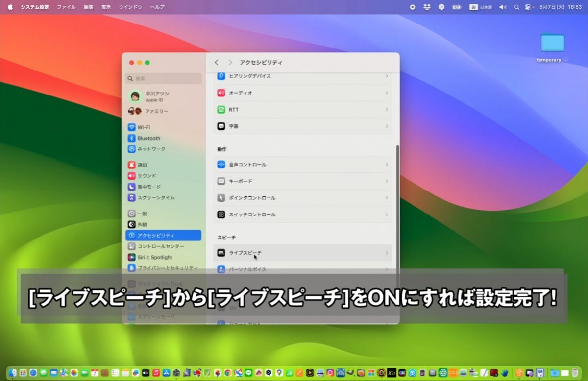
Task: Click the オーディオ speaker icon
Action: pos(221,93)
